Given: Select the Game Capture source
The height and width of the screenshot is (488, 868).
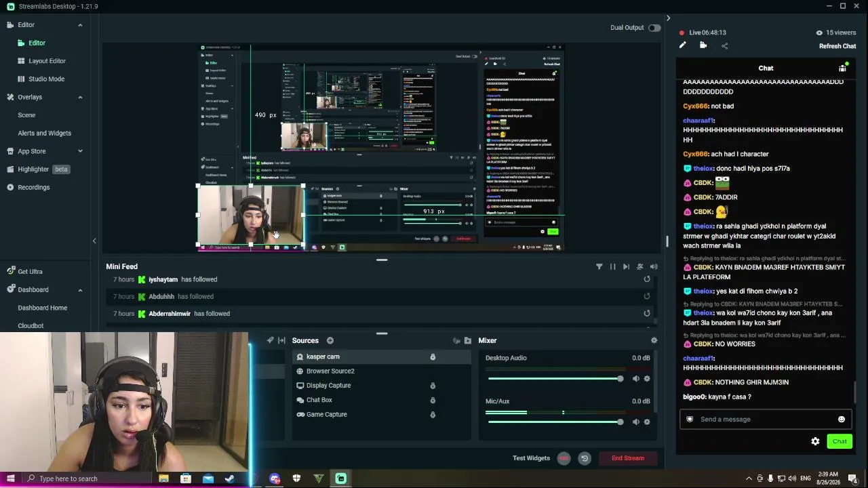Looking at the screenshot, I should click(x=382, y=414).
